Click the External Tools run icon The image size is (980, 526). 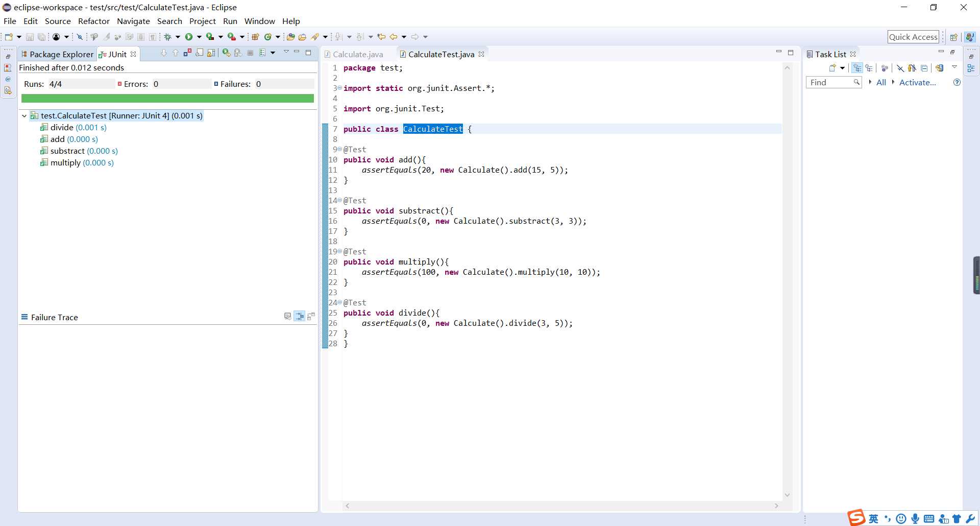(231, 37)
